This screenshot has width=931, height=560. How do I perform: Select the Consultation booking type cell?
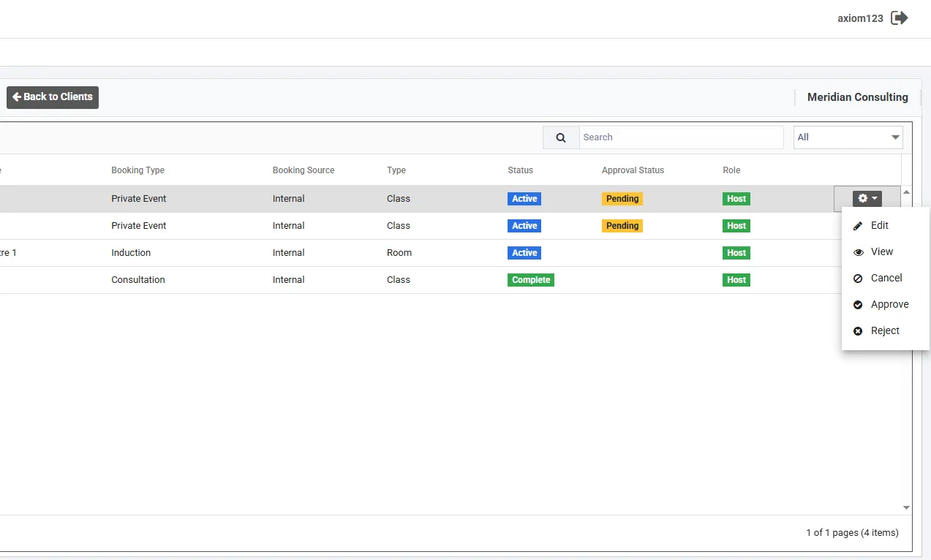[138, 280]
